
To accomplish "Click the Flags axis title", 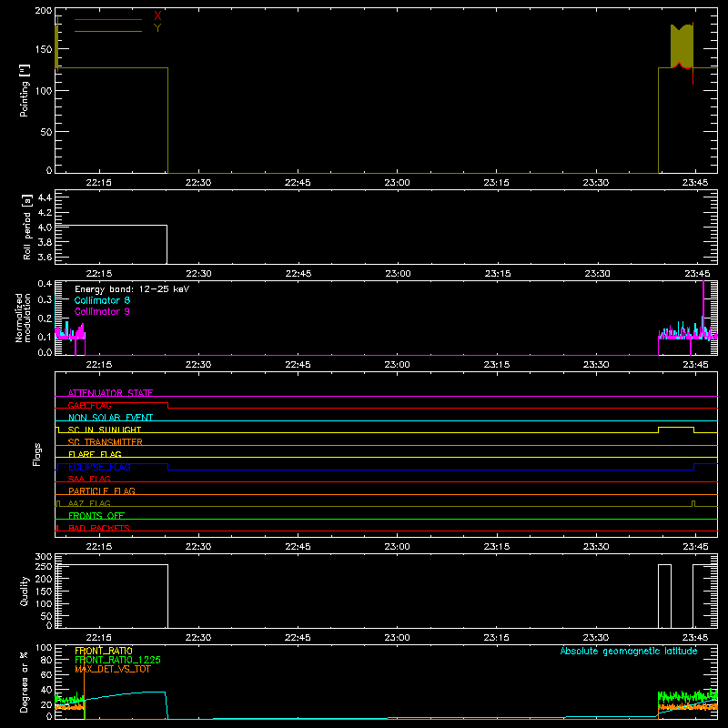I will (x=36, y=454).
